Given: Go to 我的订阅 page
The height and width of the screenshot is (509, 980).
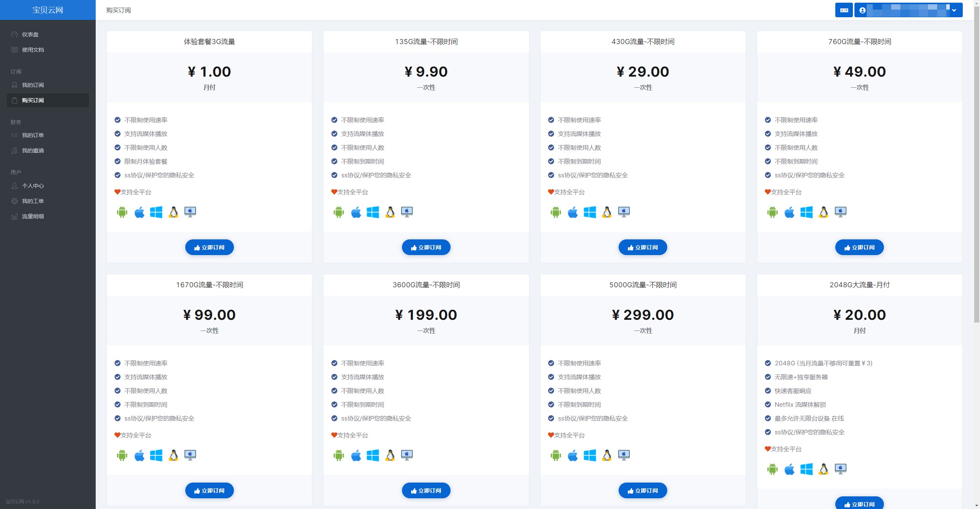Looking at the screenshot, I should pos(33,85).
